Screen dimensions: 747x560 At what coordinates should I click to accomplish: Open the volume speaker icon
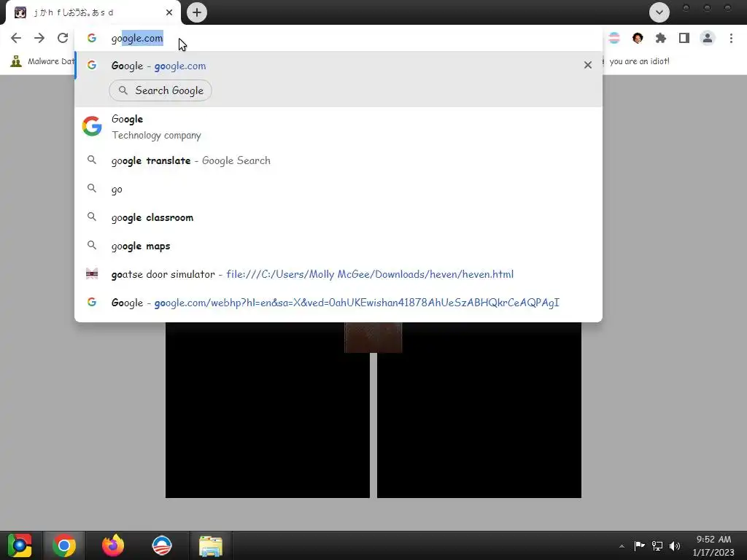coord(675,545)
